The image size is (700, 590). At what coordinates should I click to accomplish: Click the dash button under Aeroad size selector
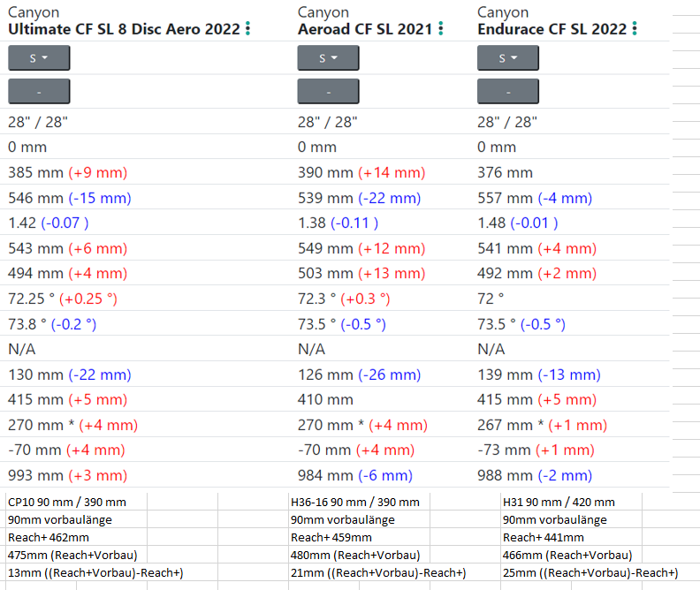pos(328,92)
